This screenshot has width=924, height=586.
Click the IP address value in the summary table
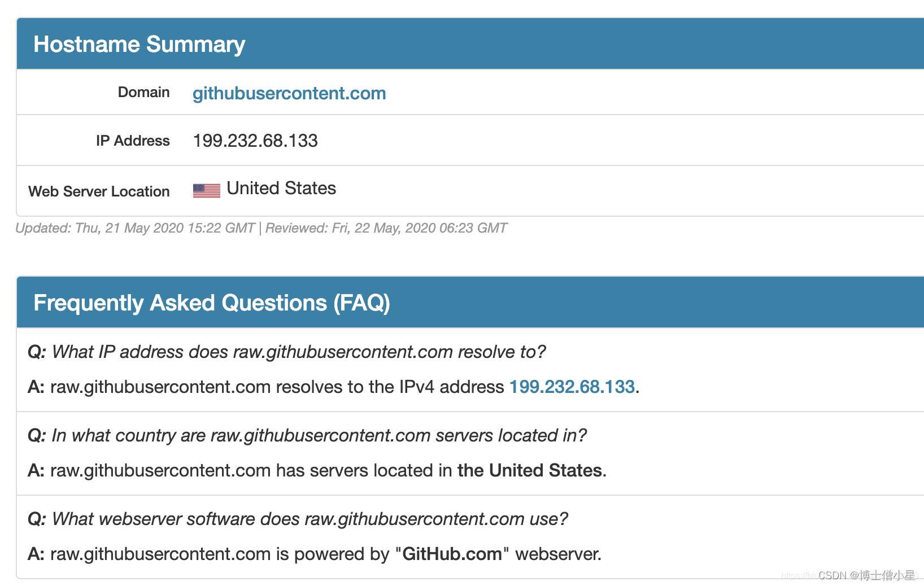coord(255,141)
